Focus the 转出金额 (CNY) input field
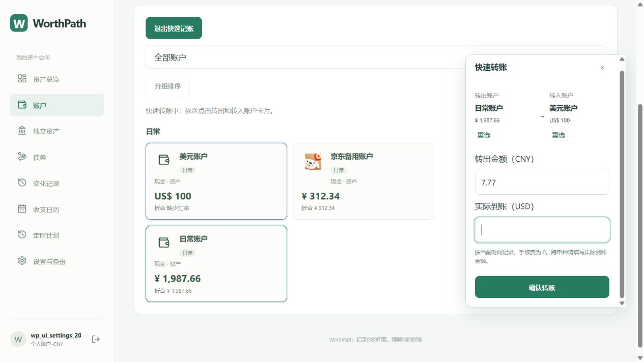 click(542, 182)
